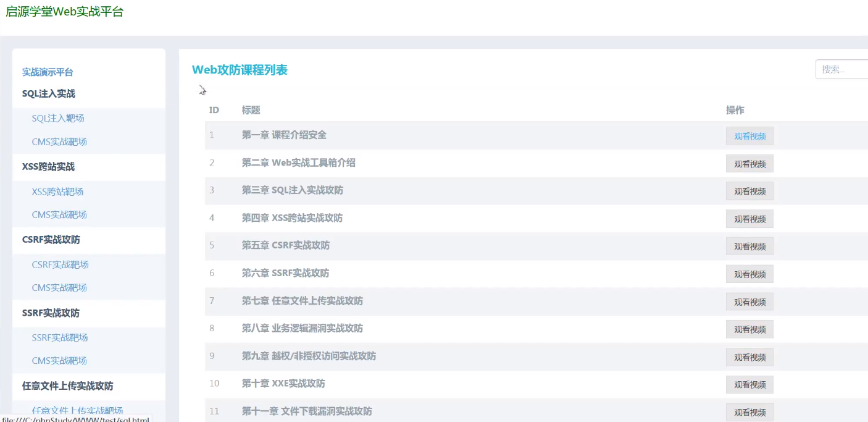The width and height of the screenshot is (868, 422).
Task: Open the SSRF实战靶场 sidebar link
Action: (60, 337)
